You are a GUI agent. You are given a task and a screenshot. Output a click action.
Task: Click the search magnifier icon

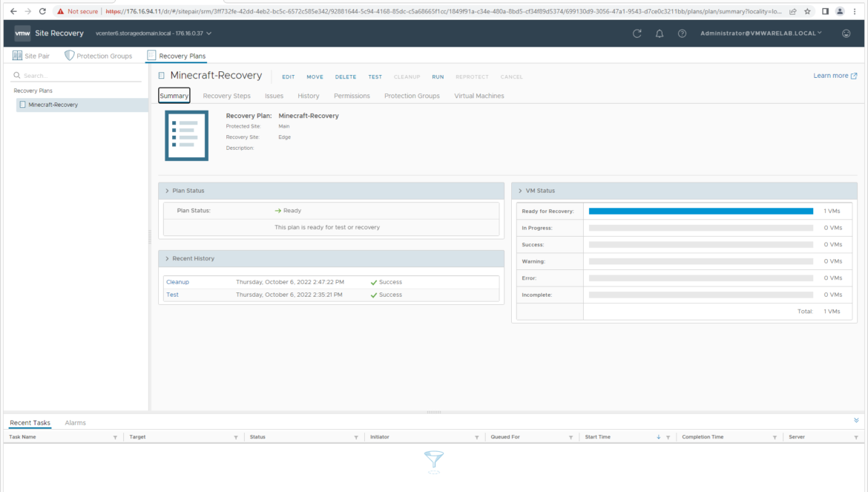[x=16, y=75]
